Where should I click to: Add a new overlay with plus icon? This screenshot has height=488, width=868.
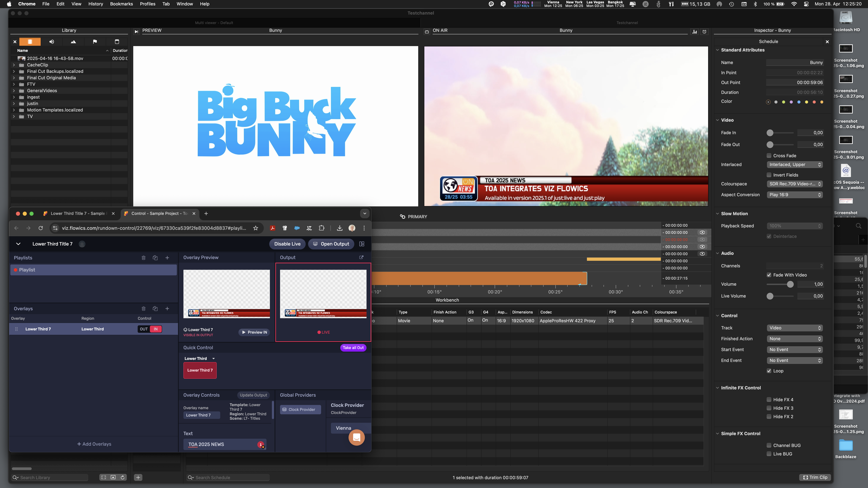[x=167, y=309]
